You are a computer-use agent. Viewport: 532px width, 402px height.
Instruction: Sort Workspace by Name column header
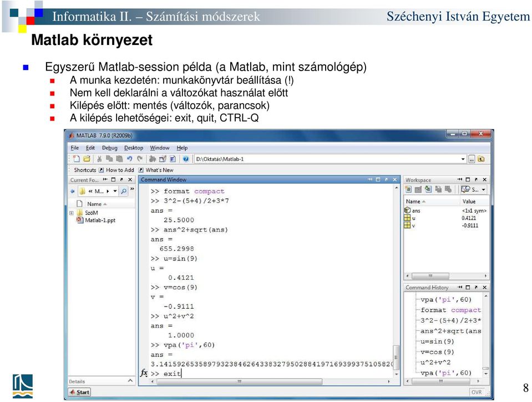(x=416, y=202)
